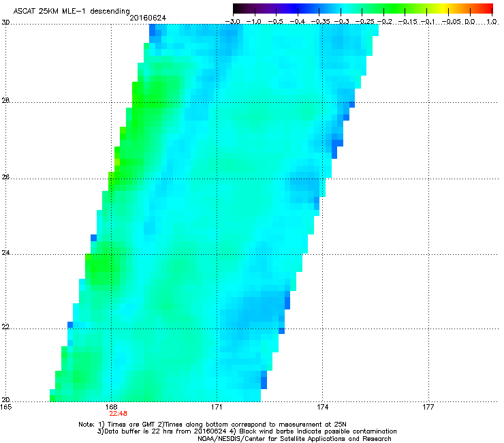Click latitude axis label "20"
The width and height of the screenshot is (504, 443).
5,400
